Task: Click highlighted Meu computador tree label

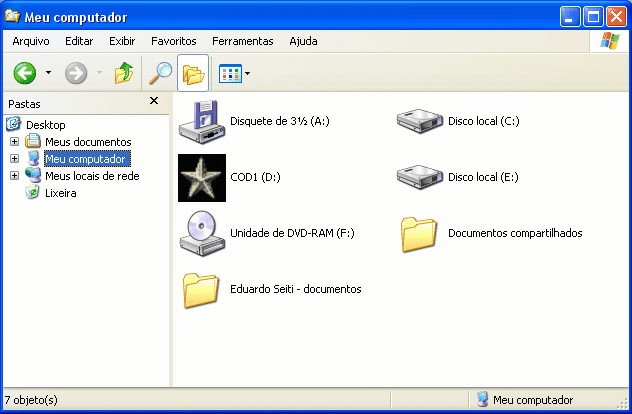Action: (x=87, y=159)
